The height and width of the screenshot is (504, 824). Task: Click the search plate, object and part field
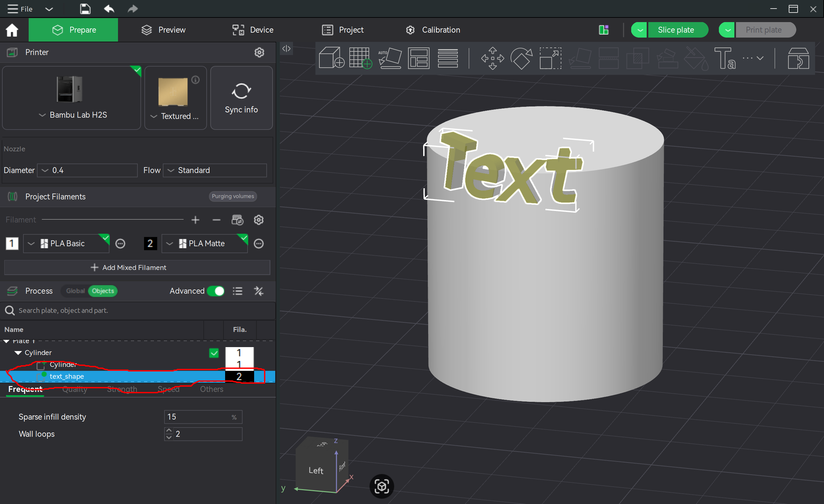(138, 311)
